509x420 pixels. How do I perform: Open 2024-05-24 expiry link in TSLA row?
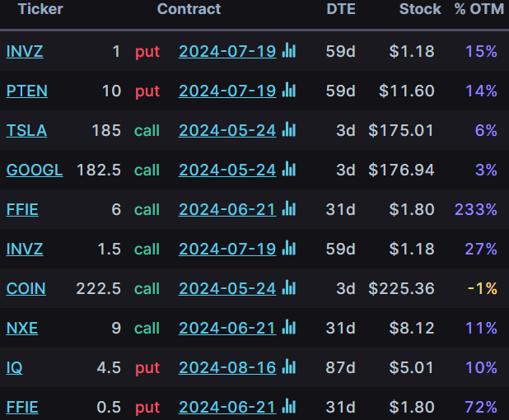click(227, 130)
